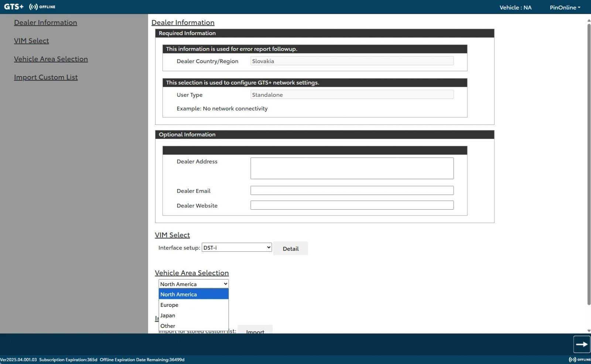Click the offline status icon in header
Viewport: 591px width, 364px height.
click(x=42, y=7)
